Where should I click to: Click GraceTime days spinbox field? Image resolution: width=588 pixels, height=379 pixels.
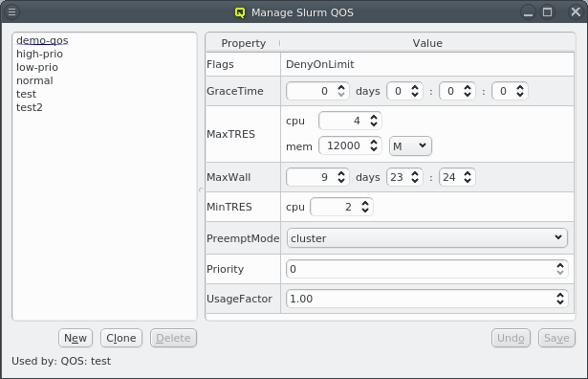(317, 91)
